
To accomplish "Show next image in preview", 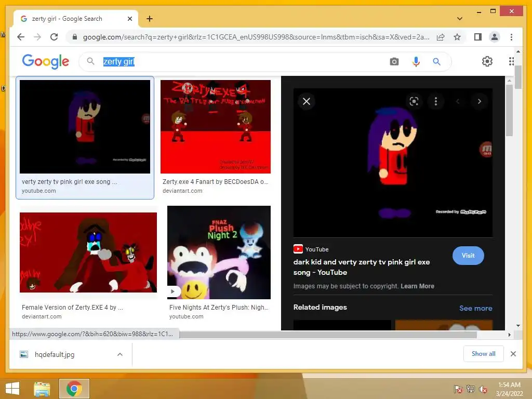I will coord(479,101).
